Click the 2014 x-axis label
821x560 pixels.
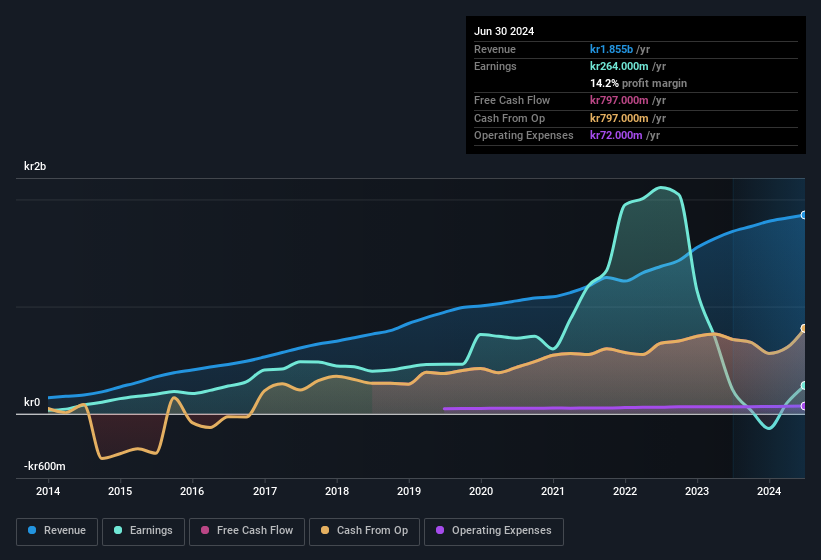[x=48, y=491]
